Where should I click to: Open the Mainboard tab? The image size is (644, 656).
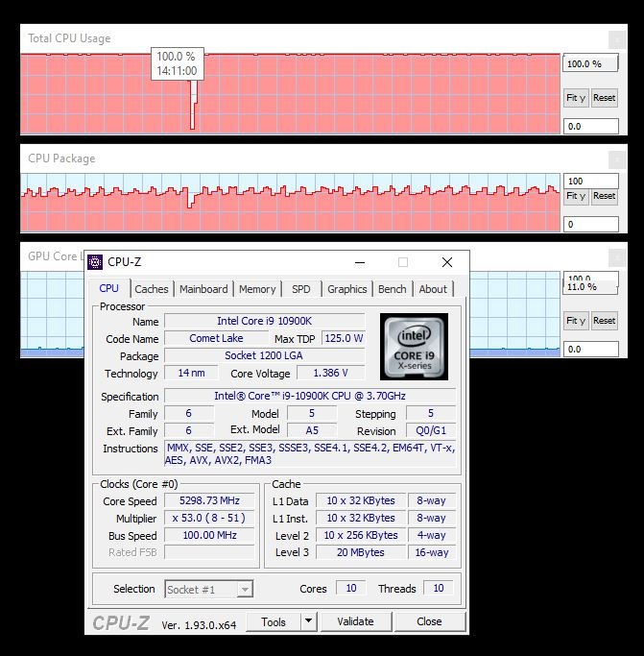(x=203, y=289)
